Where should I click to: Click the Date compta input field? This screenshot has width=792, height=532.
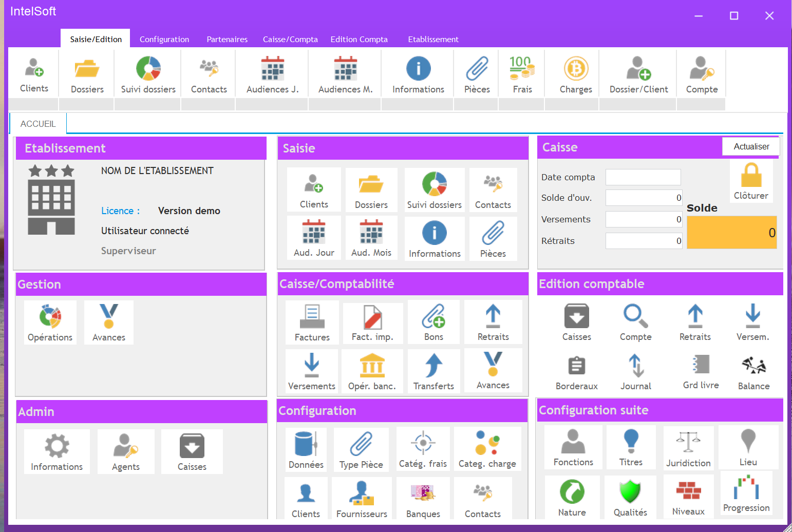pyautogui.click(x=643, y=177)
